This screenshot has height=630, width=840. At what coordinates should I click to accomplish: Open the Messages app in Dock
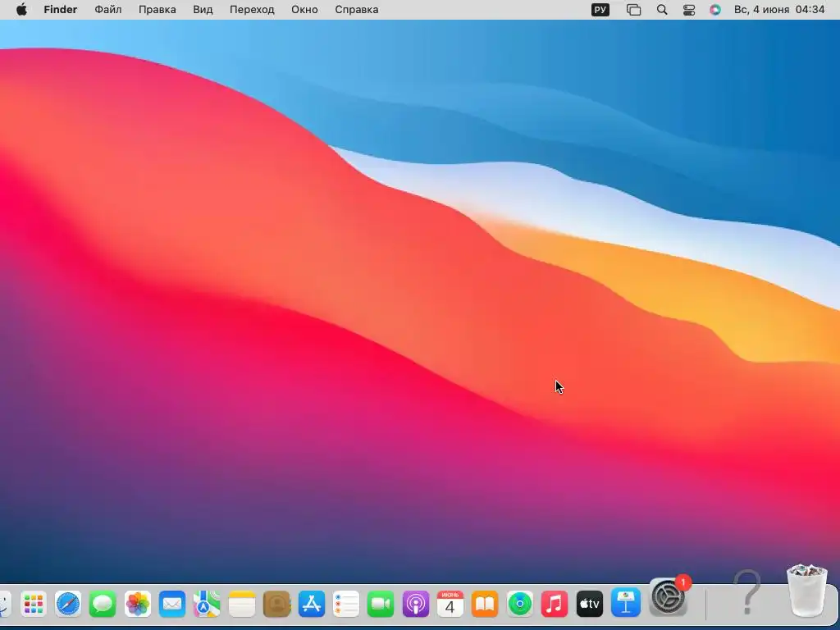tap(103, 605)
